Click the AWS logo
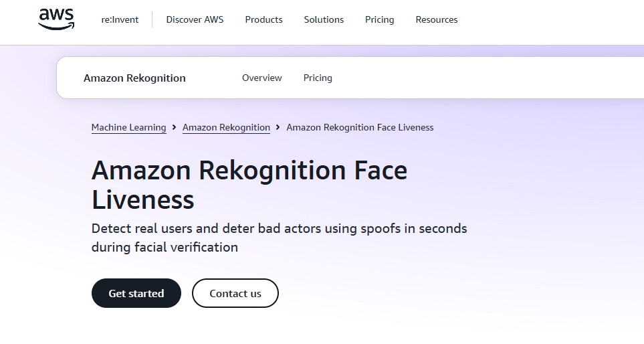The width and height of the screenshot is (644, 344). 56,19
